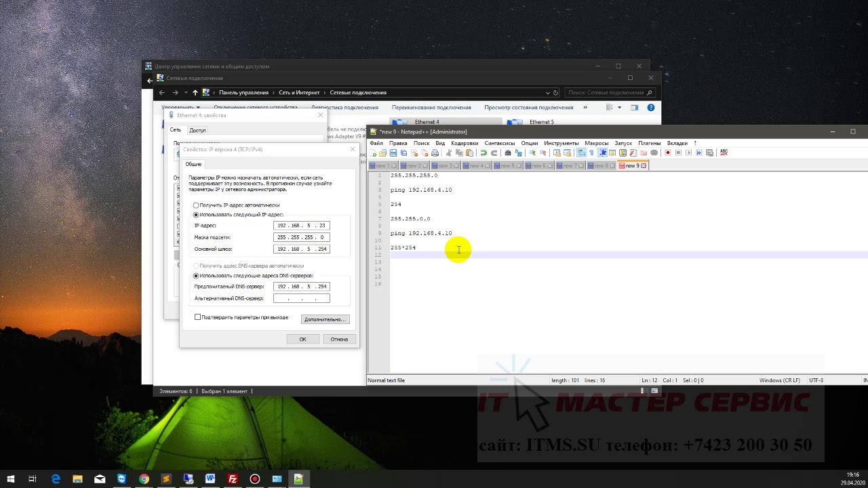The height and width of the screenshot is (488, 868).
Task: Click the Маска подсети input field
Action: 301,237
